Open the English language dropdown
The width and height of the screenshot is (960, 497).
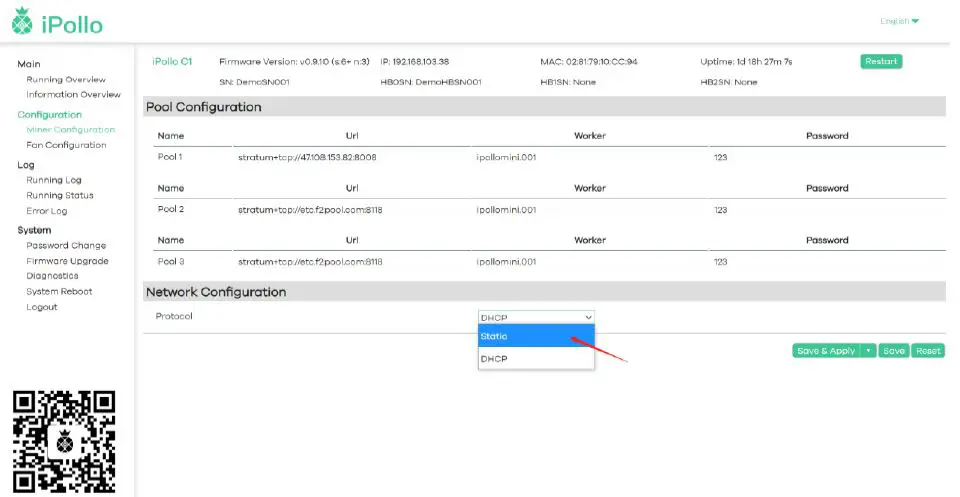899,21
